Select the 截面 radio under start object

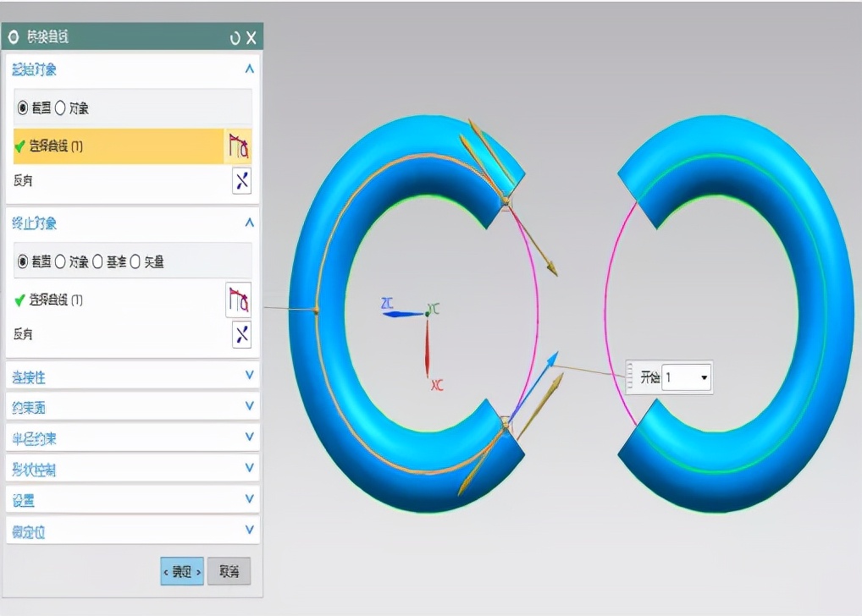pos(23,108)
